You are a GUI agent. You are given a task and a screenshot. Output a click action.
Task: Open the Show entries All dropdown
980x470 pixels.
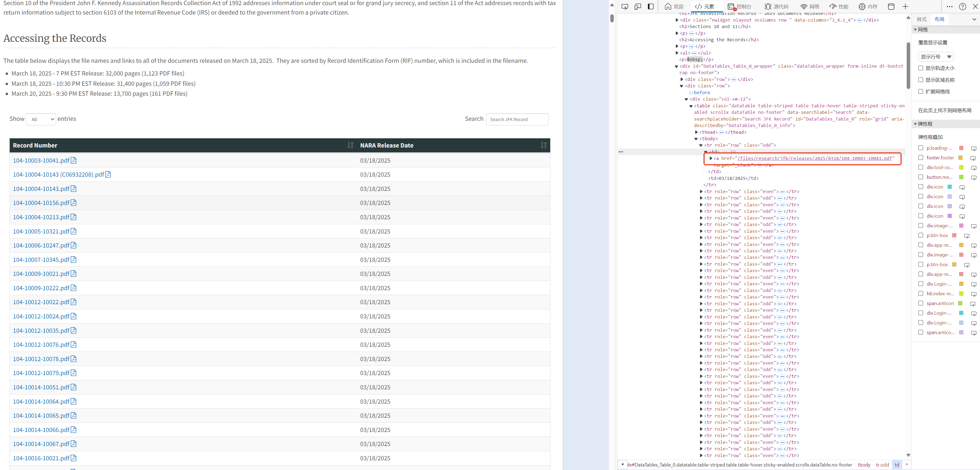pos(41,119)
